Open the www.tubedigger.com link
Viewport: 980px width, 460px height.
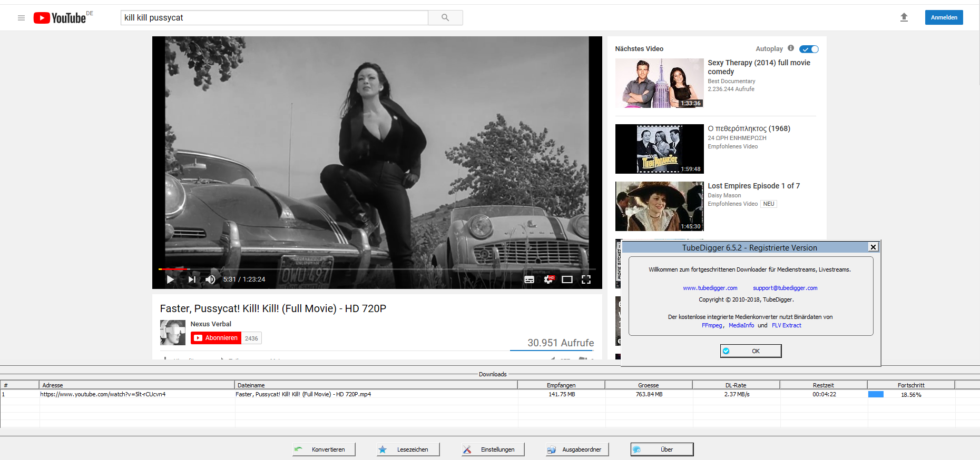(x=710, y=288)
